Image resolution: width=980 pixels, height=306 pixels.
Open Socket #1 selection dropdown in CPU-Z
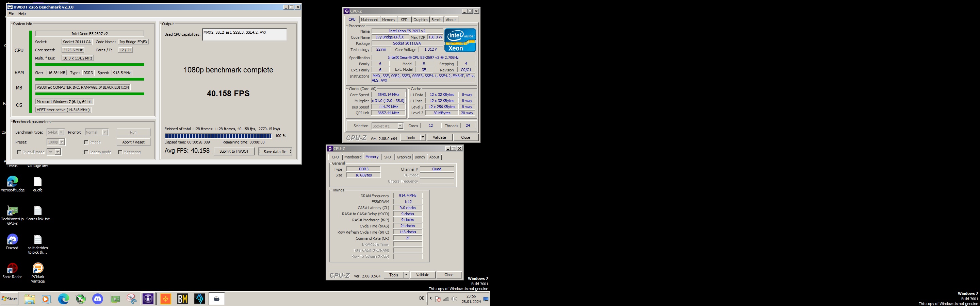tap(387, 126)
